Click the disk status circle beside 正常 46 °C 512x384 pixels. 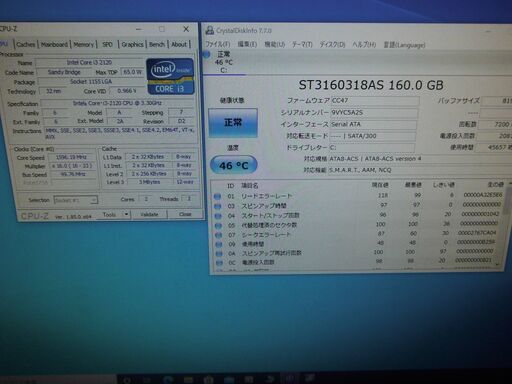207,54
